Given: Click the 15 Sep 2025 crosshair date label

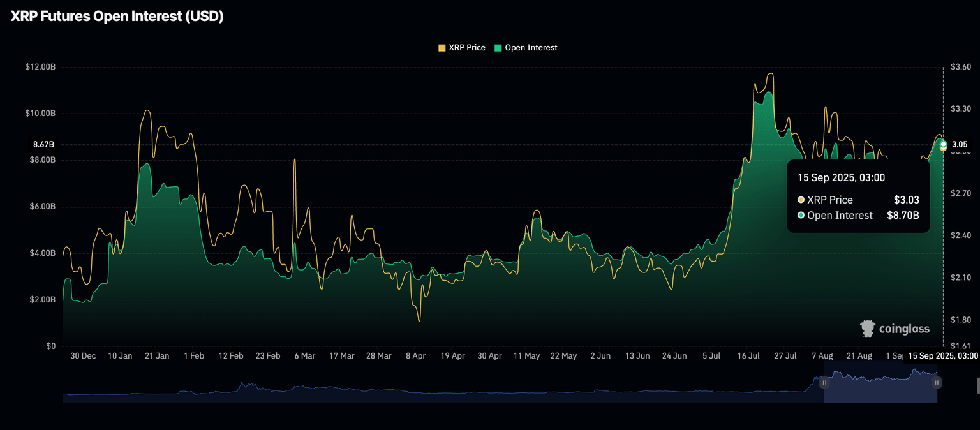Looking at the screenshot, I should pyautogui.click(x=942, y=355).
